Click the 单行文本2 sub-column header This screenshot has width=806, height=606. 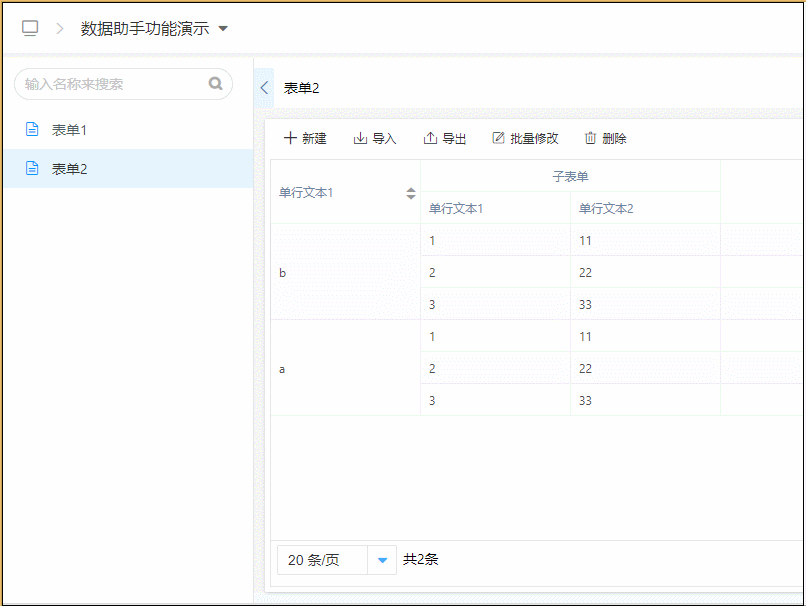point(606,208)
